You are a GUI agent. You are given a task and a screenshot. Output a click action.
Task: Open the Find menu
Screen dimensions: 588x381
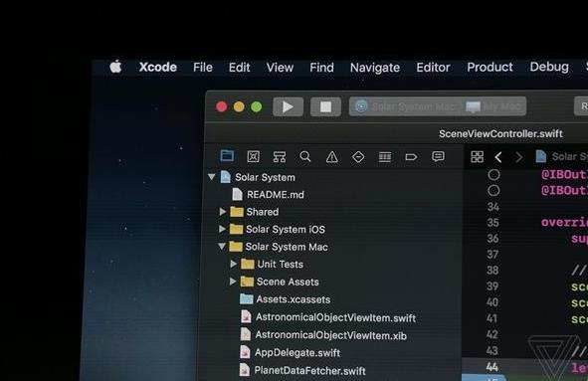coord(321,68)
